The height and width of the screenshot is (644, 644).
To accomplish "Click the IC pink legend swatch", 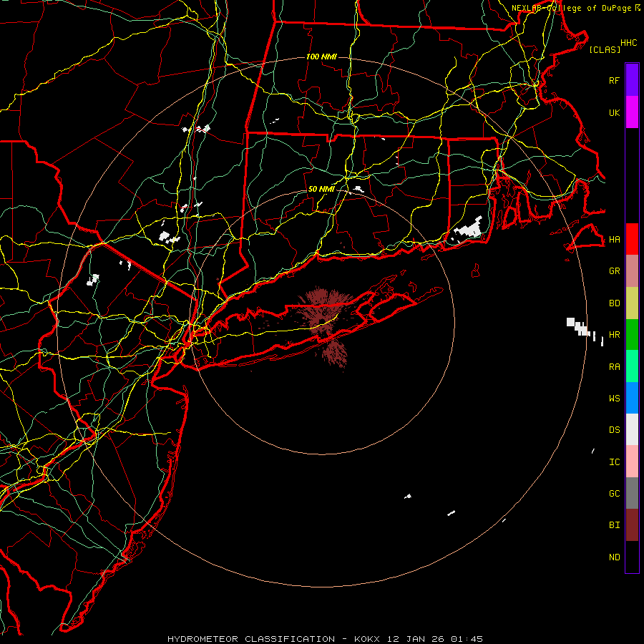I will coord(632,462).
